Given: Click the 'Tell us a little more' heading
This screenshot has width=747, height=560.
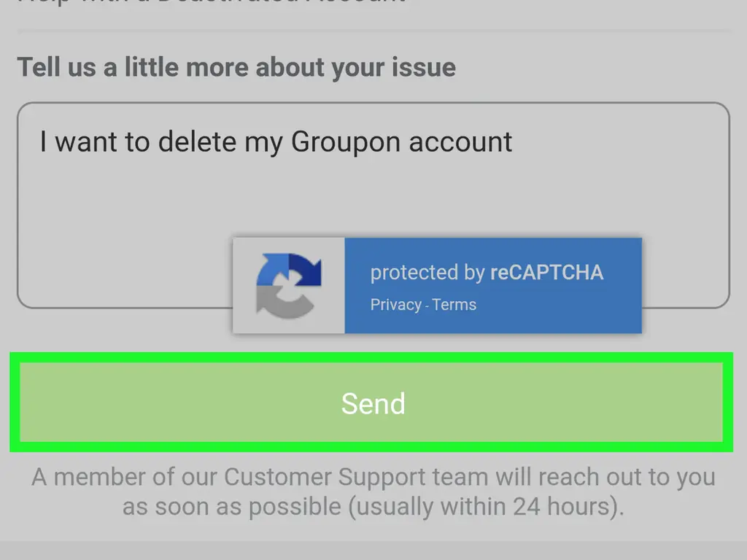Looking at the screenshot, I should [237, 67].
